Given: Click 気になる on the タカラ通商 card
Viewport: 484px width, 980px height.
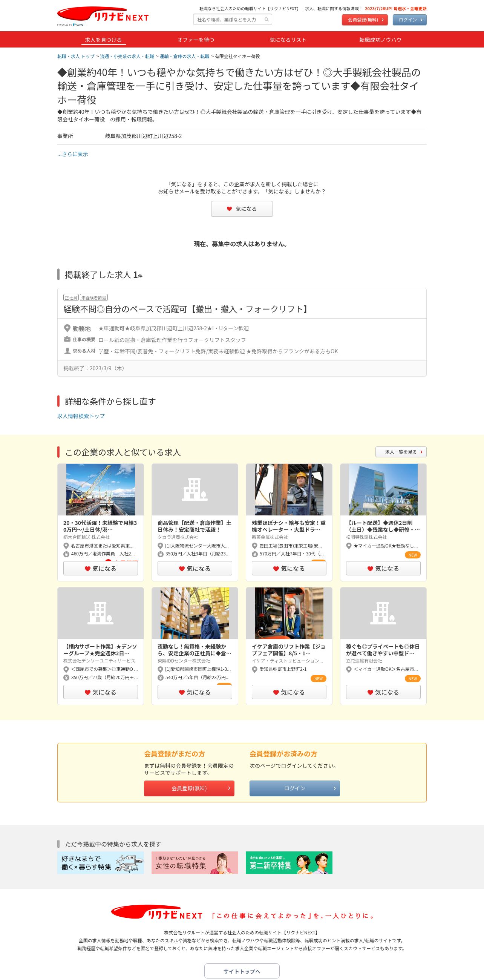Looking at the screenshot, I should coord(195,568).
